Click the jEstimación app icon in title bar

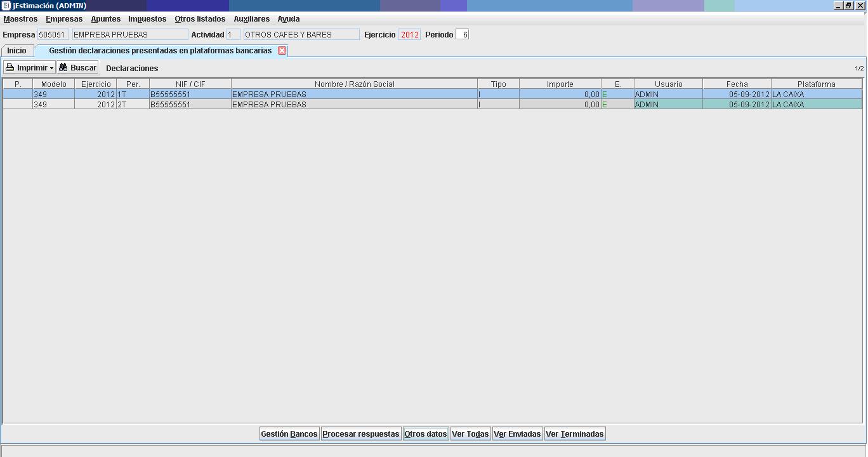pos(6,6)
